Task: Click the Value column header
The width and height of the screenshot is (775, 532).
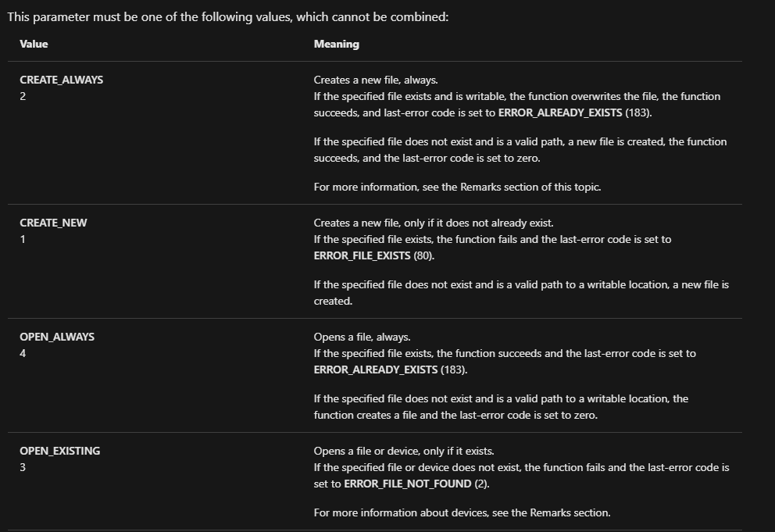Action: (x=34, y=44)
